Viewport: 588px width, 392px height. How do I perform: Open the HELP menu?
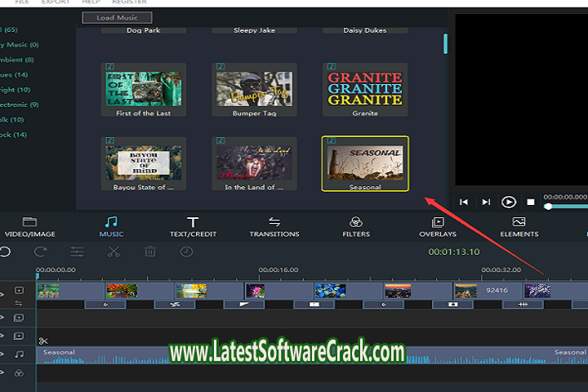coord(91,2)
